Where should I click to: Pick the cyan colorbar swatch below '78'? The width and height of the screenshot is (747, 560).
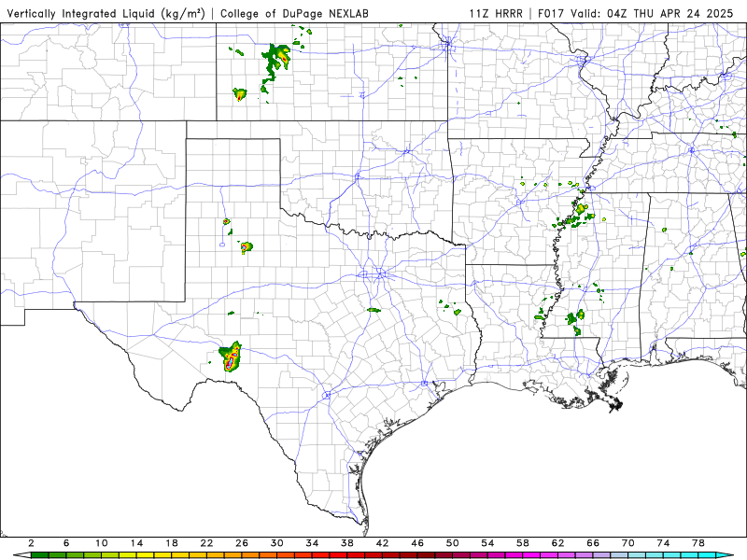click(707, 555)
